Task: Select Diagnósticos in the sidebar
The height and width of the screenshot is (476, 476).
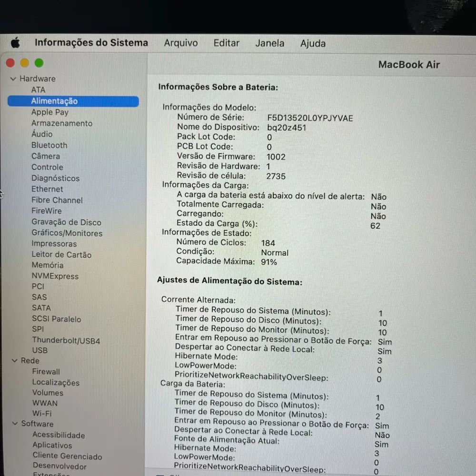Action: tap(56, 178)
